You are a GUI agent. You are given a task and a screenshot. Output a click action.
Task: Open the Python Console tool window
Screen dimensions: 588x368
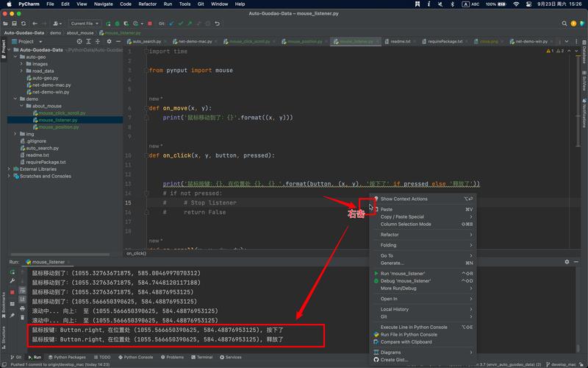click(135, 357)
